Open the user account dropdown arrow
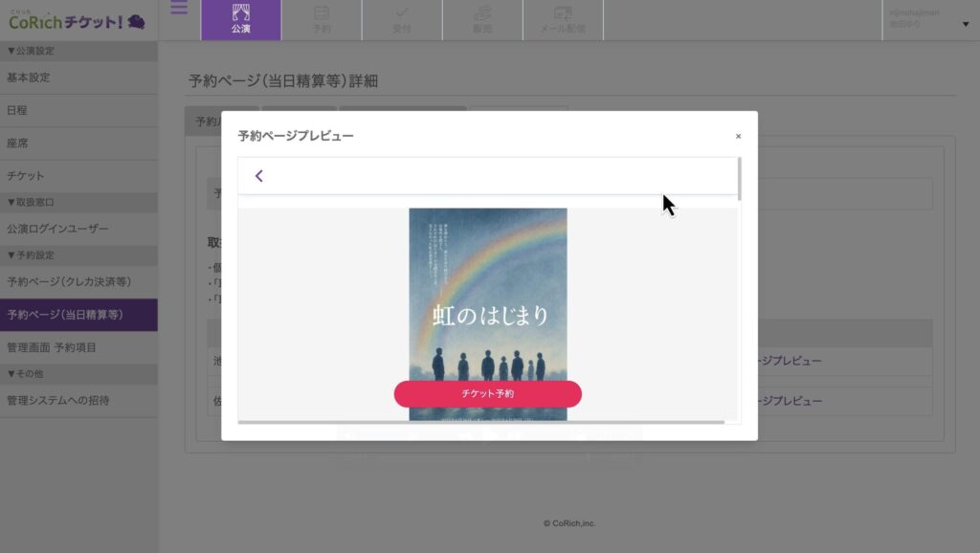This screenshot has width=980, height=553. pos(965,25)
